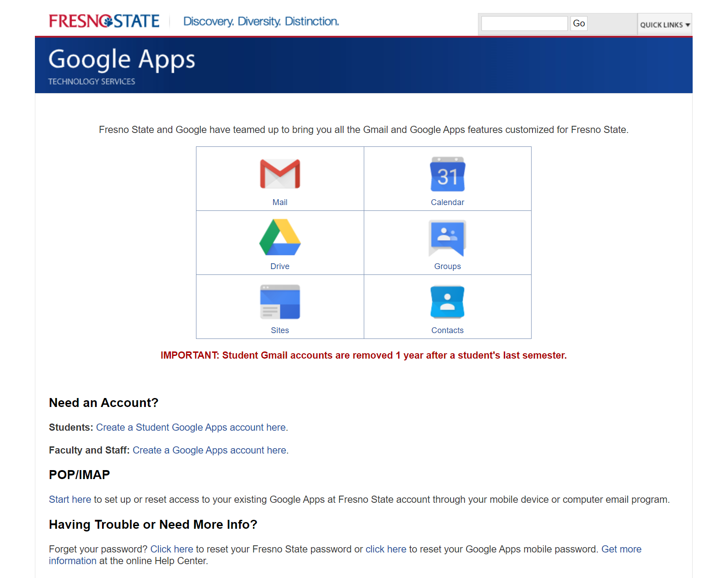Click the Groups text link
728x578 pixels.
click(x=447, y=266)
